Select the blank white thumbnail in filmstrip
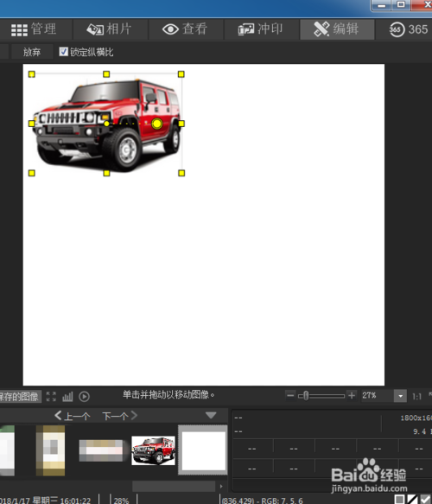Screen dimensions: 432x504 point(203,450)
